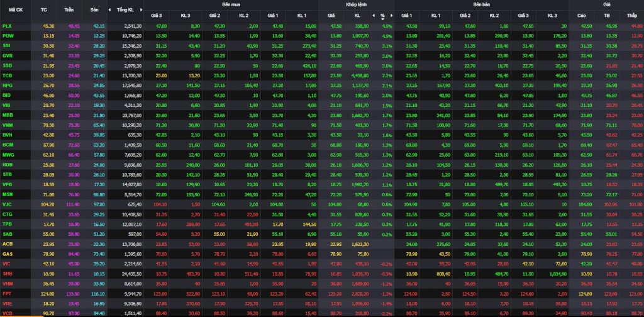Viewport: 644px width, 317px height.
Task: Open the HDB ticker symbol
Action: (x=8, y=165)
